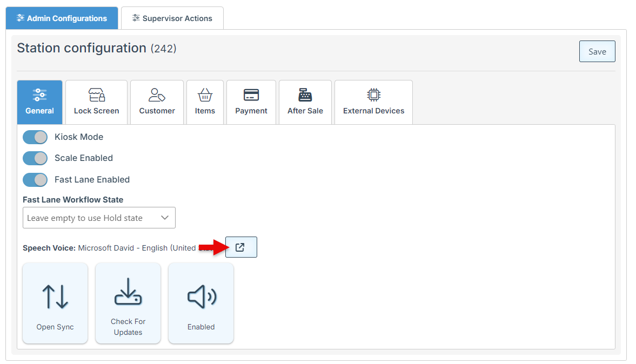This screenshot has width=636, height=364.
Task: Open the speech voice external link icon
Action: click(x=240, y=247)
